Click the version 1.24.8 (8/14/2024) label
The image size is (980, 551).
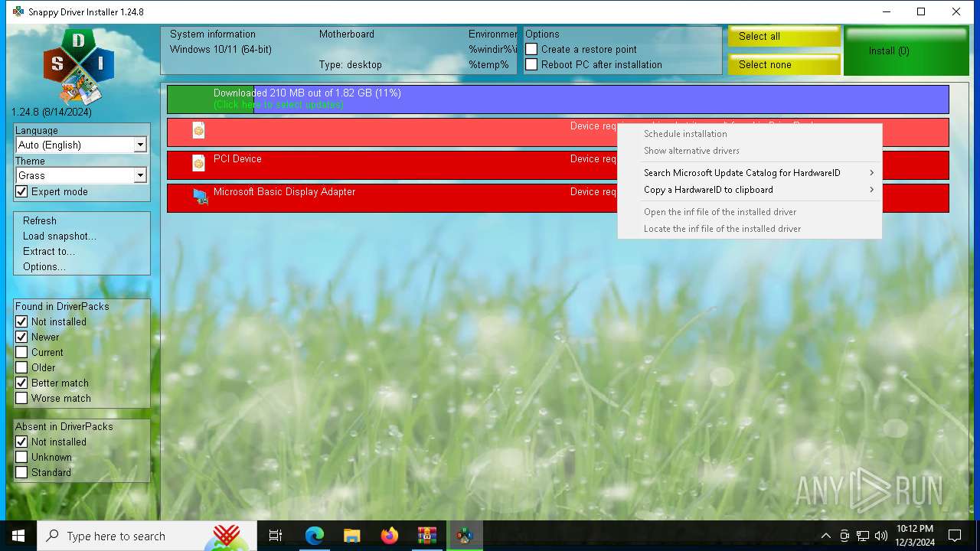[x=51, y=112]
